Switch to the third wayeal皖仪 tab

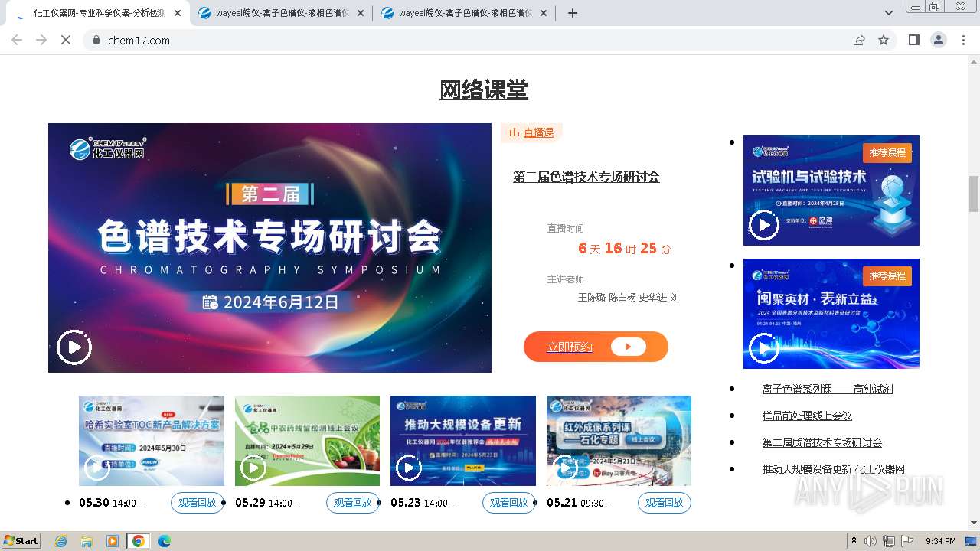tap(465, 13)
